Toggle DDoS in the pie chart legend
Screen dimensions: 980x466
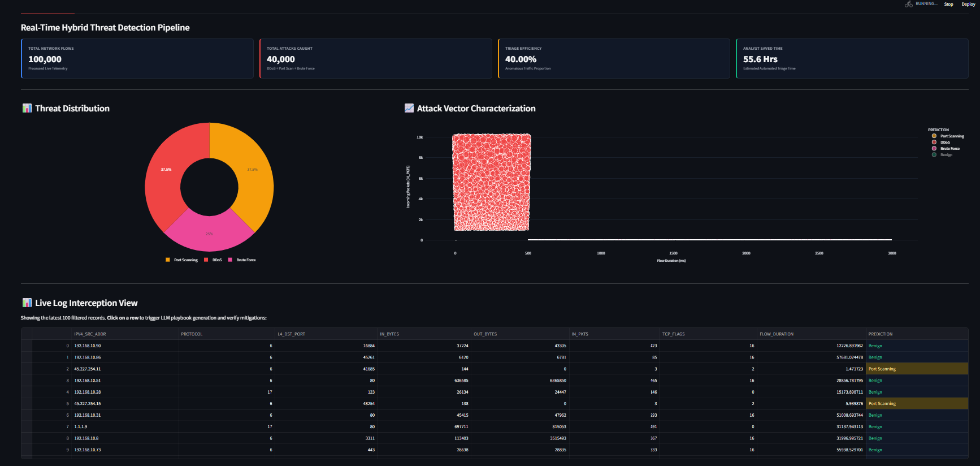click(x=213, y=260)
